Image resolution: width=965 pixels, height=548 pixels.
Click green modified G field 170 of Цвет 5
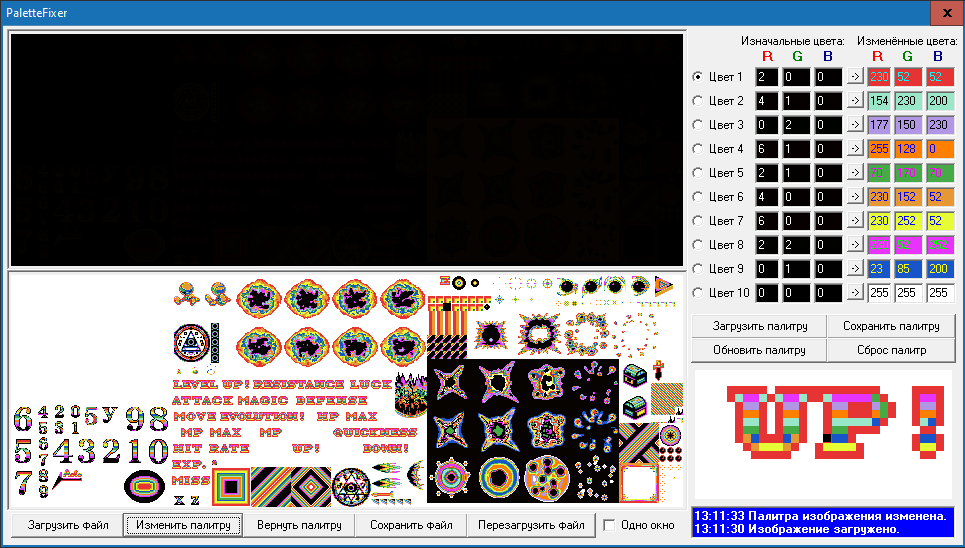point(908,173)
